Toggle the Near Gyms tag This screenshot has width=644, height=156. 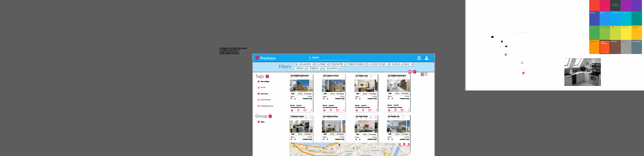263,94
